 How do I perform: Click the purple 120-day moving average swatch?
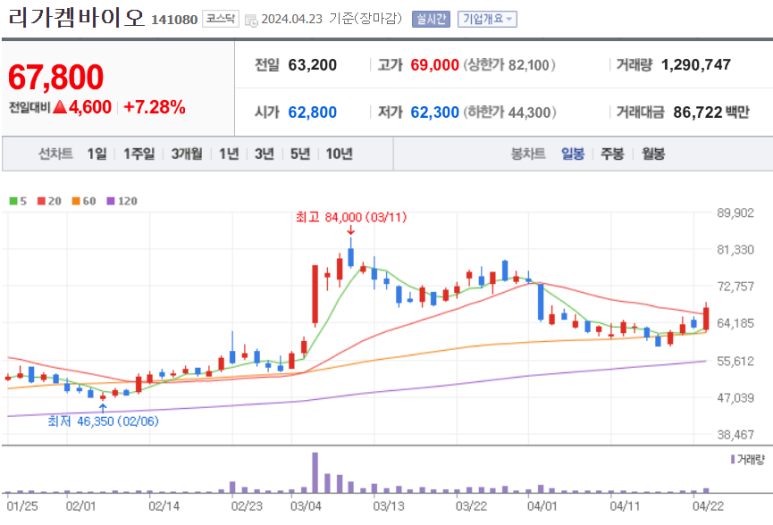pos(111,201)
